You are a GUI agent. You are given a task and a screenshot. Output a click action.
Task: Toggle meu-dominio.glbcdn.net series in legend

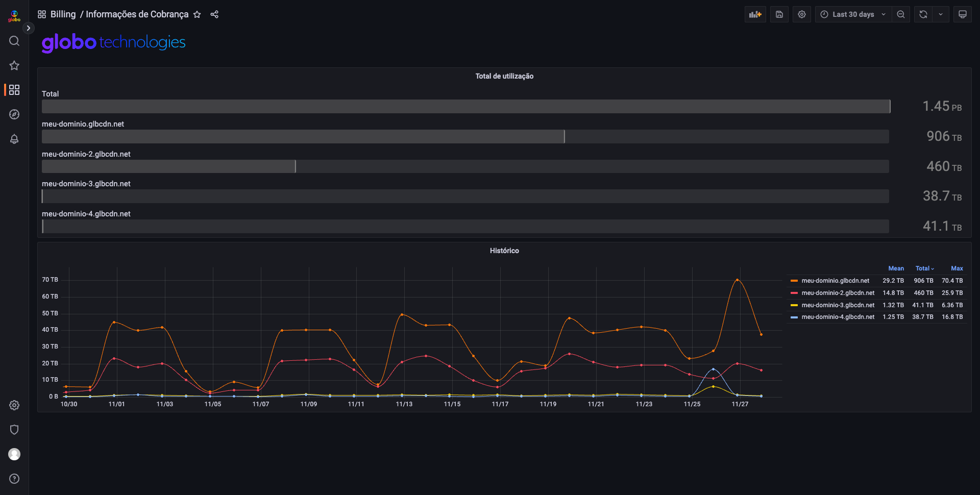(836, 281)
